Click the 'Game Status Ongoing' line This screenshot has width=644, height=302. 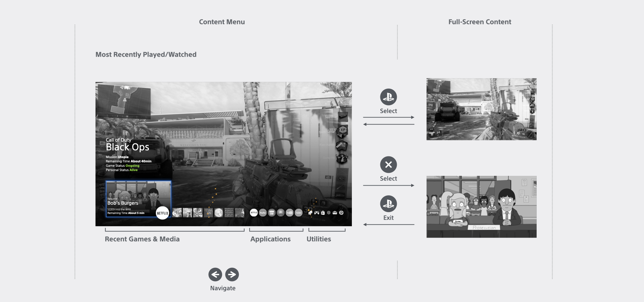(122, 165)
